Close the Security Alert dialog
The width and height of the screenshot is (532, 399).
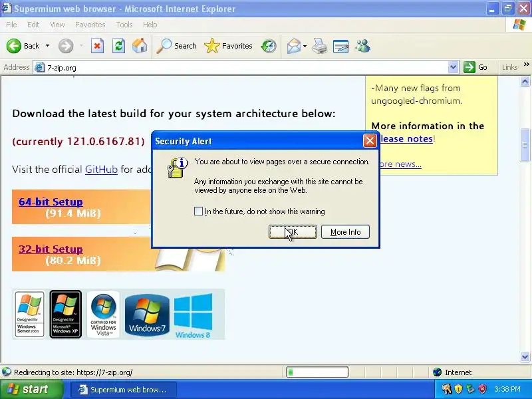370,141
